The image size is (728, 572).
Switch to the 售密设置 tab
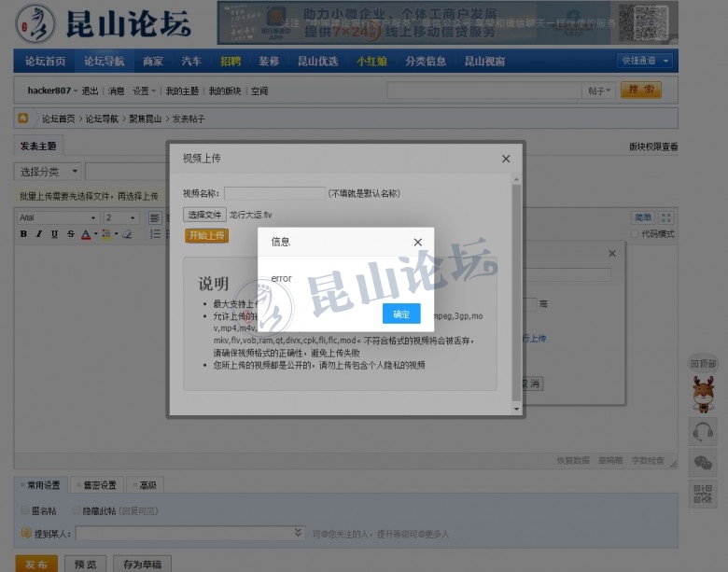pyautogui.click(x=95, y=485)
